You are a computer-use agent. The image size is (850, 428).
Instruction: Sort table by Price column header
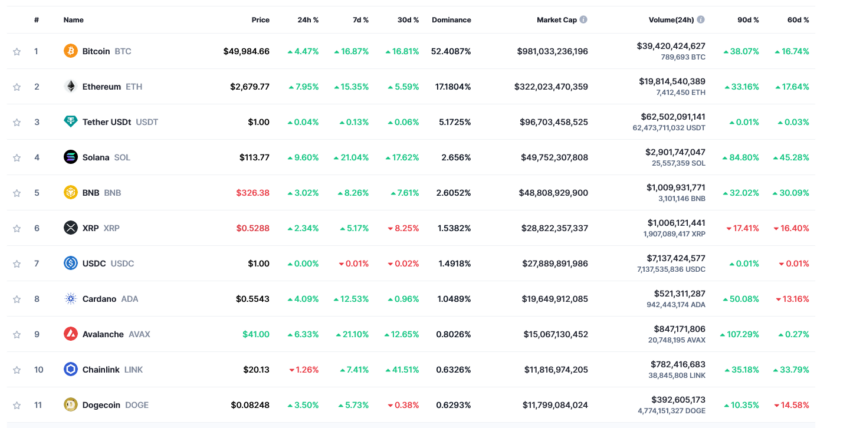[x=260, y=20]
